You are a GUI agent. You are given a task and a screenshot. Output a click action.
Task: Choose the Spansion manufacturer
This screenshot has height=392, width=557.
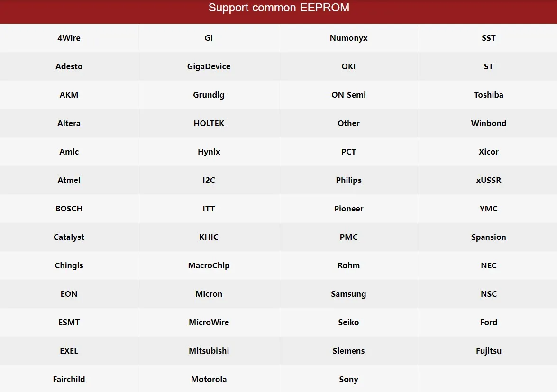(488, 237)
